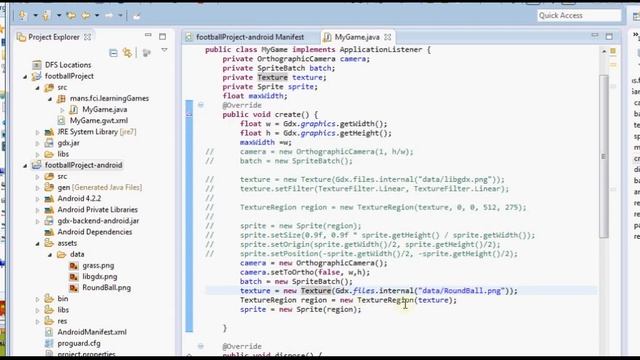Select grass.png image file
640x360 pixels.
click(x=98, y=265)
